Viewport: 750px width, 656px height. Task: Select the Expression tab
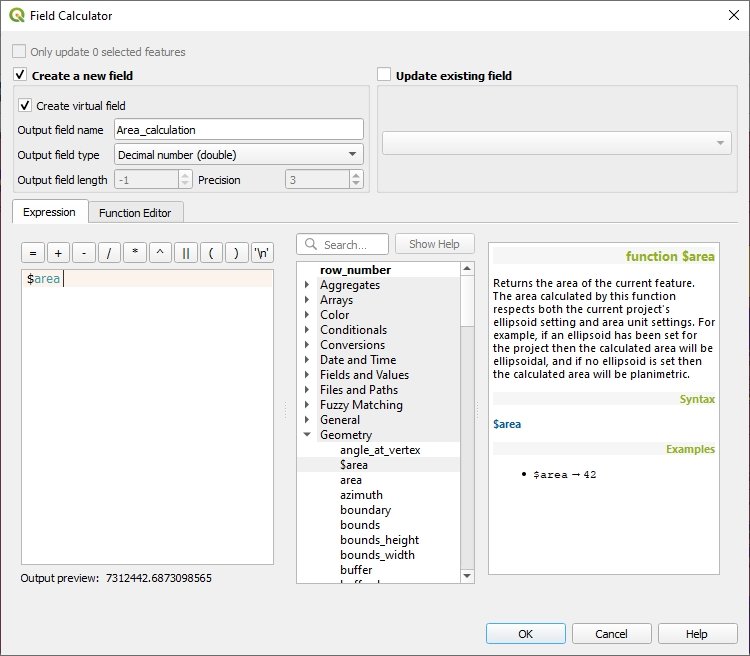click(x=49, y=212)
